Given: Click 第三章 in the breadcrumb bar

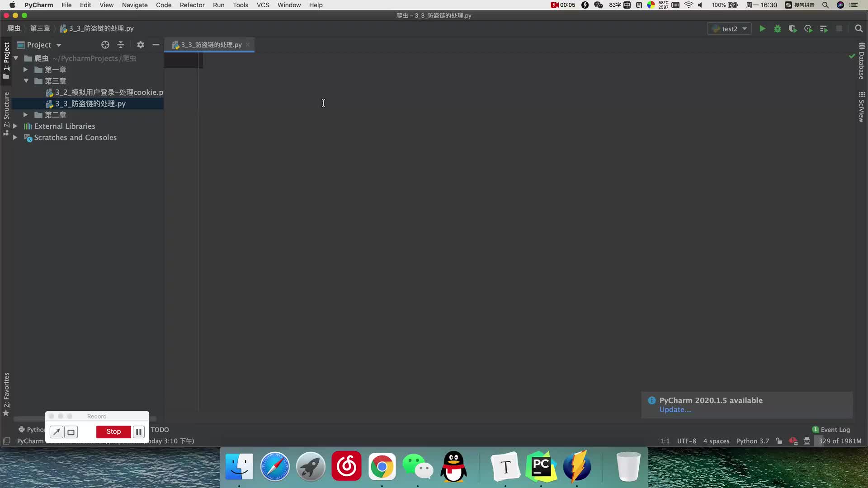Looking at the screenshot, I should (x=40, y=28).
